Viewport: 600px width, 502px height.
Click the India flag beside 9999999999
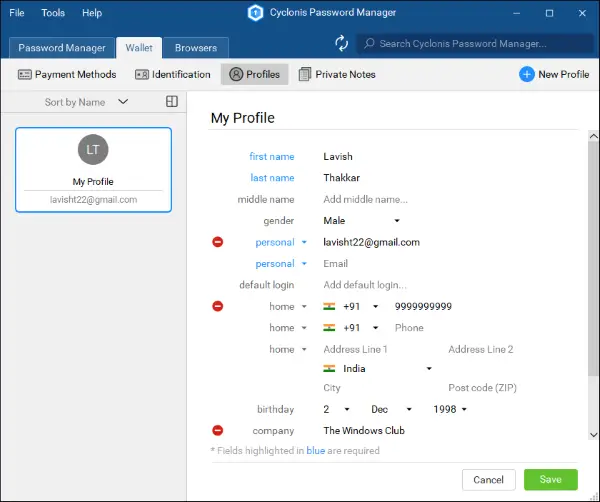pyautogui.click(x=329, y=306)
